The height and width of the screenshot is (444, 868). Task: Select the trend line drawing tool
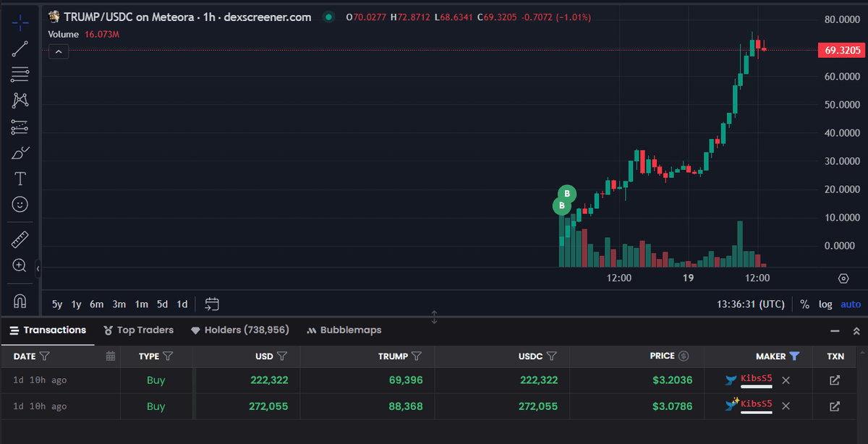pos(20,48)
